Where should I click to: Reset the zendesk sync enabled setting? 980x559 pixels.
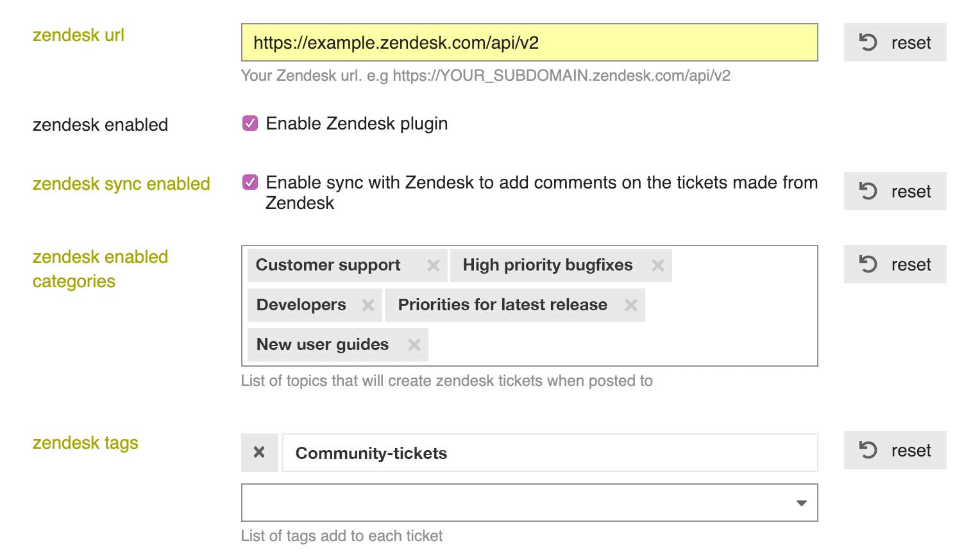coord(895,191)
